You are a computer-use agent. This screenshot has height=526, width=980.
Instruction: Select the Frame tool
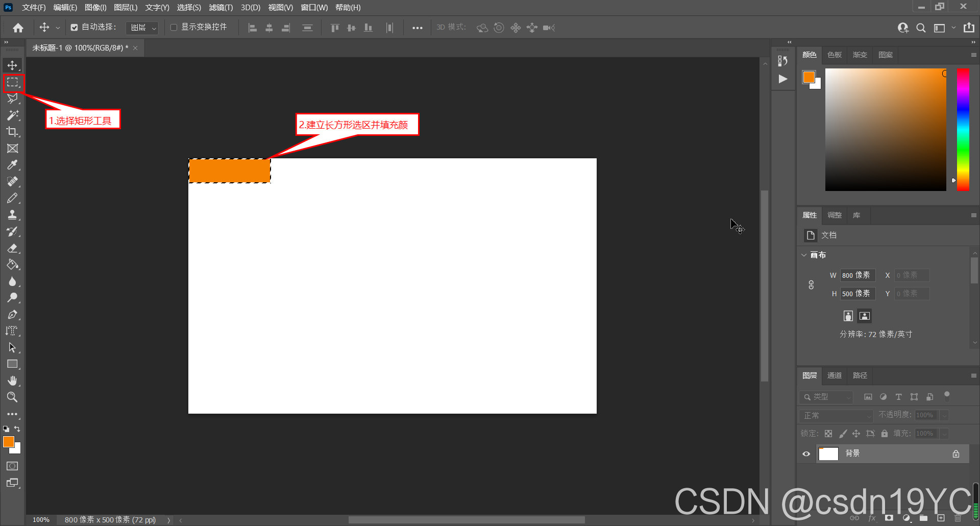tap(12, 149)
